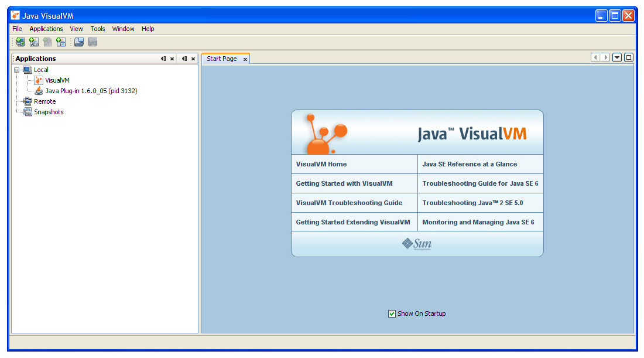Select the Java Plug-in 1.6.0_05 tree item
Viewport: 644px width, 358px height.
coord(91,91)
